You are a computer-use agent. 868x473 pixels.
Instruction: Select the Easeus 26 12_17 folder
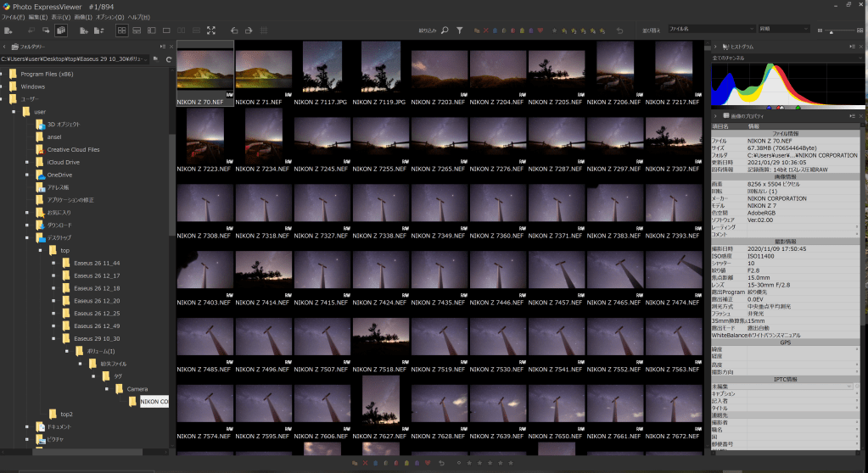[95, 275]
